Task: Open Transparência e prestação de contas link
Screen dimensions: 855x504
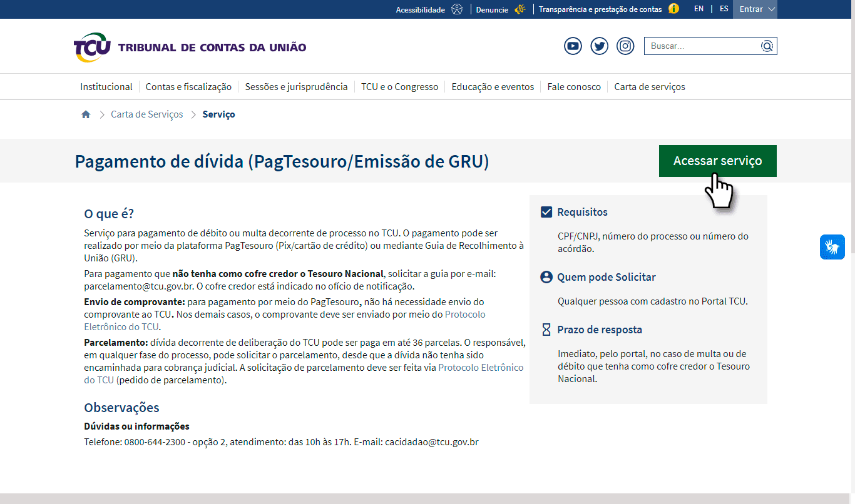Action: point(600,9)
